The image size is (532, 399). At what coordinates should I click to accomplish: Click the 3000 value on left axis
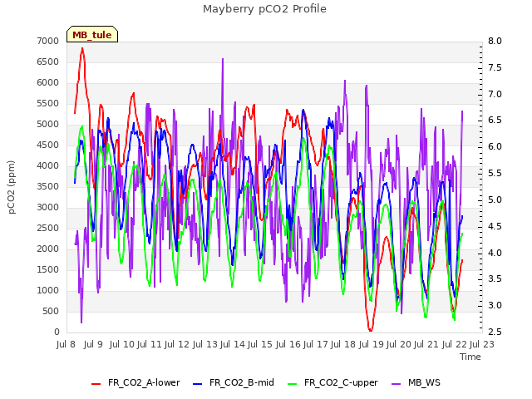(x=48, y=207)
